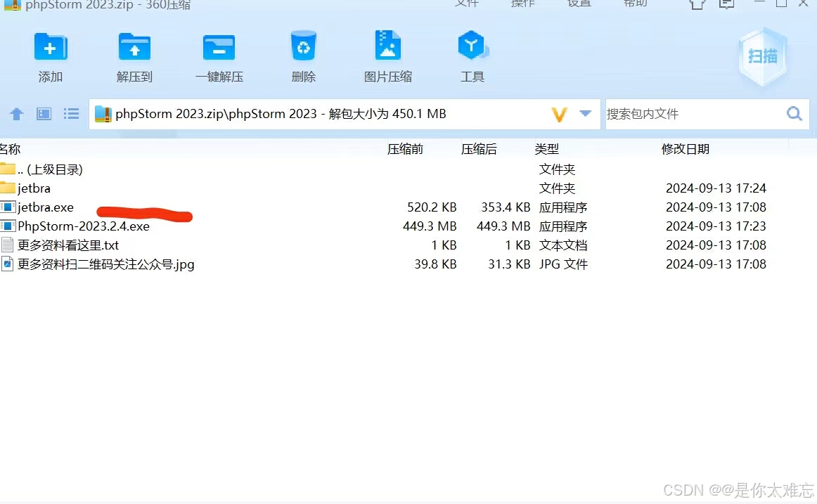The image size is (817, 504).
Task: Select the jetbra.exe file
Action: [45, 207]
